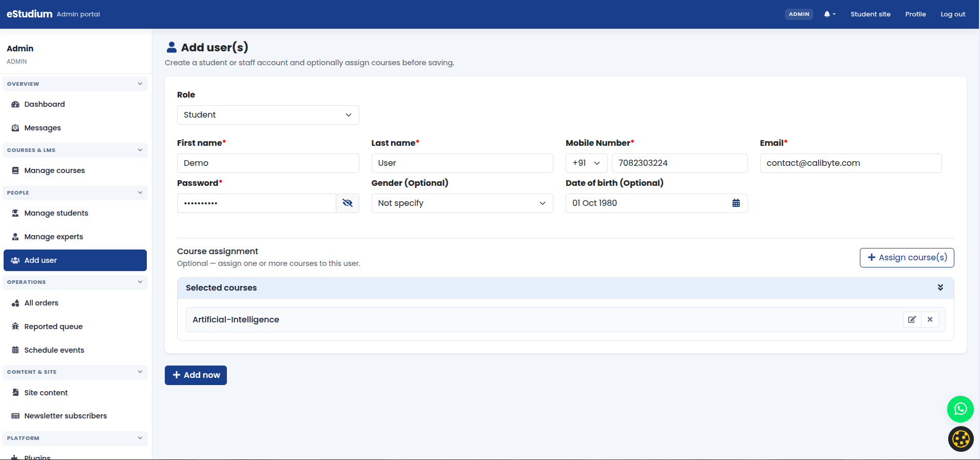Focus the First name field containing Demo

(268, 163)
